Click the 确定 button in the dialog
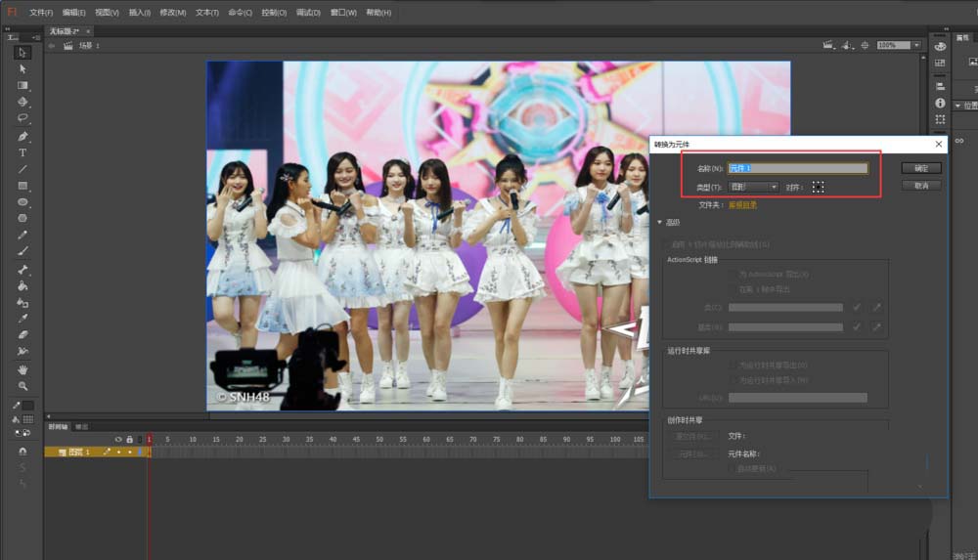 920,168
